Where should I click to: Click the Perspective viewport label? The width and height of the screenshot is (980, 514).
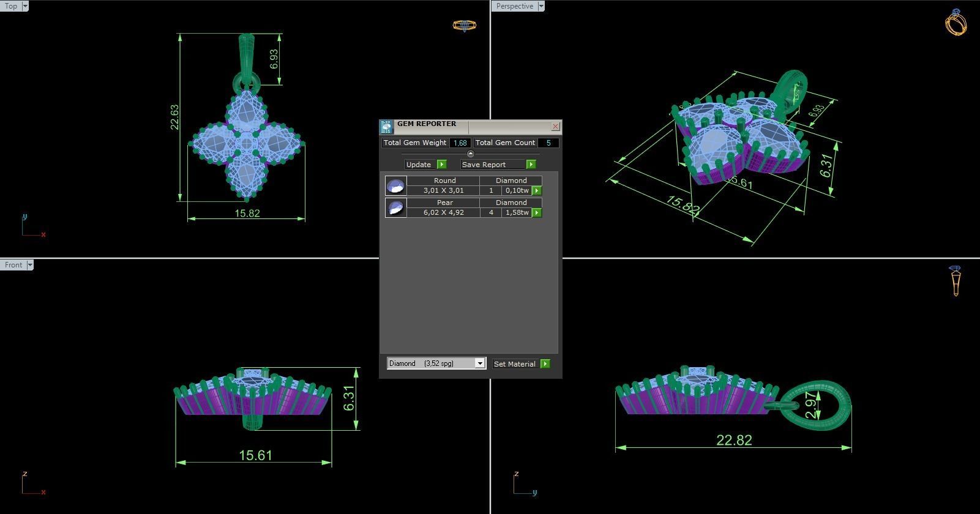coord(514,6)
